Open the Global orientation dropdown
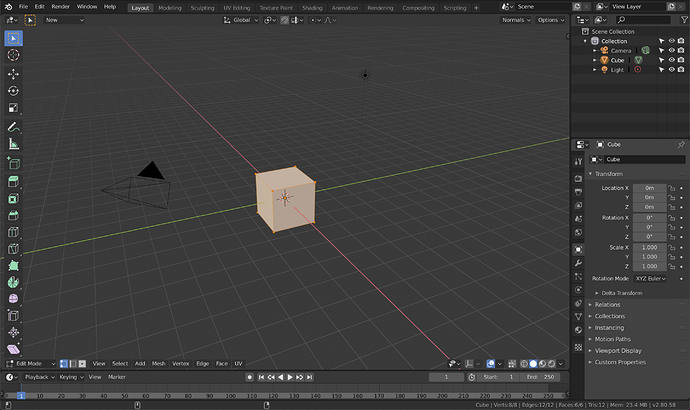The image size is (690, 410). [241, 20]
